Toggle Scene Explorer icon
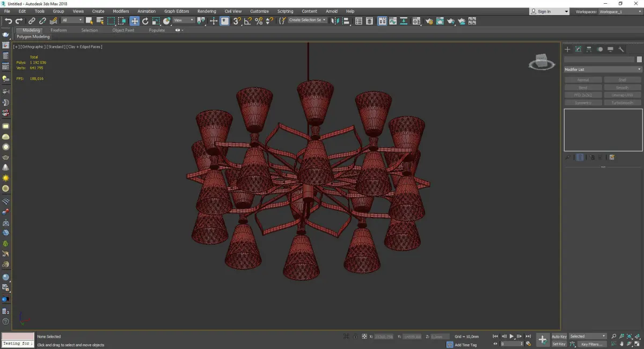 [x=358, y=21]
